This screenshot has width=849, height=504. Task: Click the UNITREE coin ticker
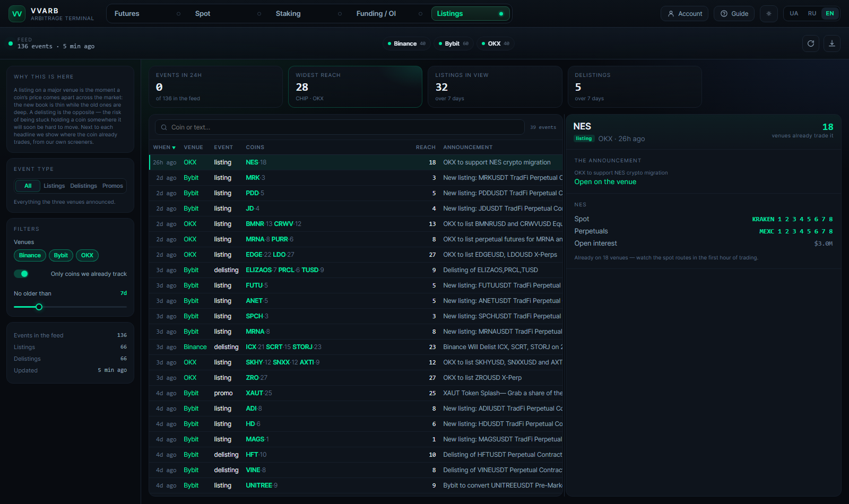click(258, 485)
